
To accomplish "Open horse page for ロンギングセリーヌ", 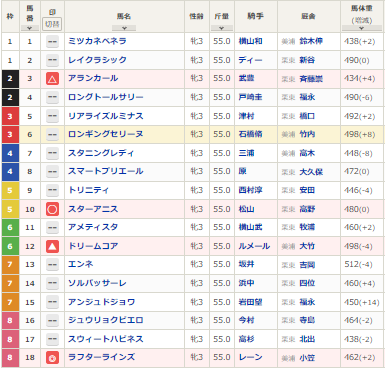I will pyautogui.click(x=106, y=134).
